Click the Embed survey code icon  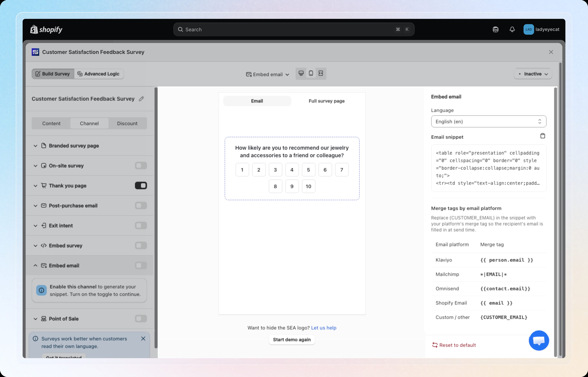tap(44, 246)
